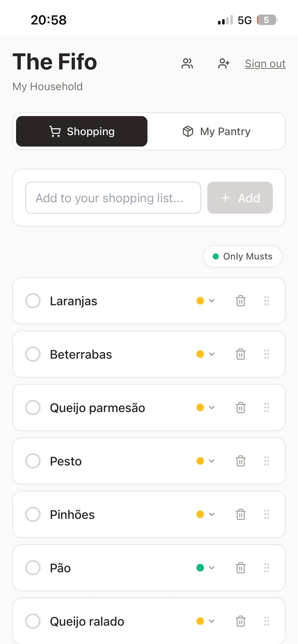Mark Pesto as completed
298x644 pixels.
click(33, 461)
